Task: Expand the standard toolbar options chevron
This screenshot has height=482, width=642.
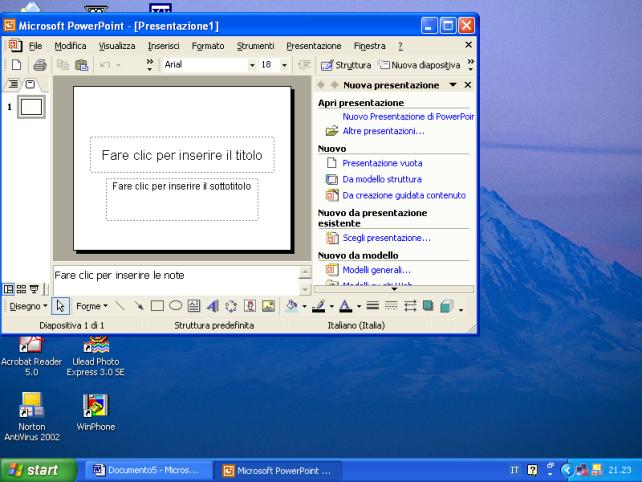Action: click(x=149, y=65)
